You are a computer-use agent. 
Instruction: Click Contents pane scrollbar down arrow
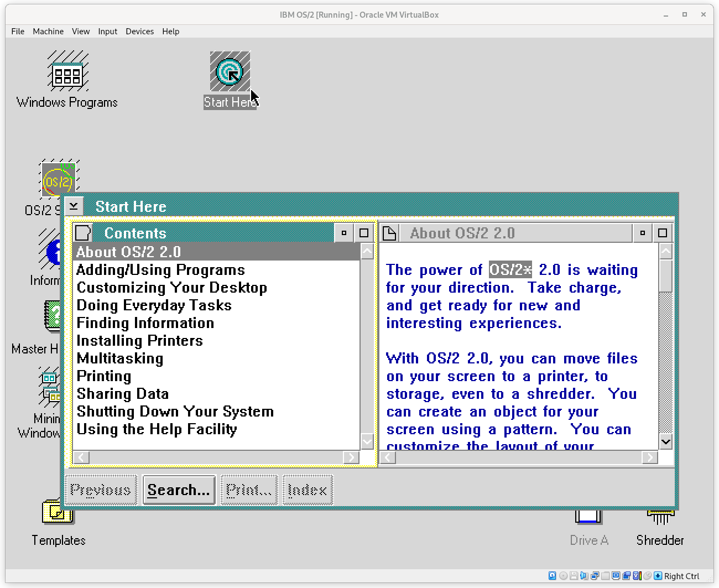coord(367,441)
